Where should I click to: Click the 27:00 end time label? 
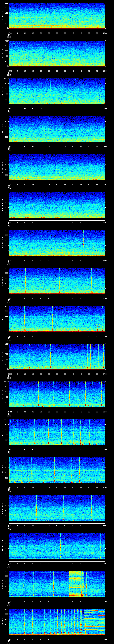105,374
